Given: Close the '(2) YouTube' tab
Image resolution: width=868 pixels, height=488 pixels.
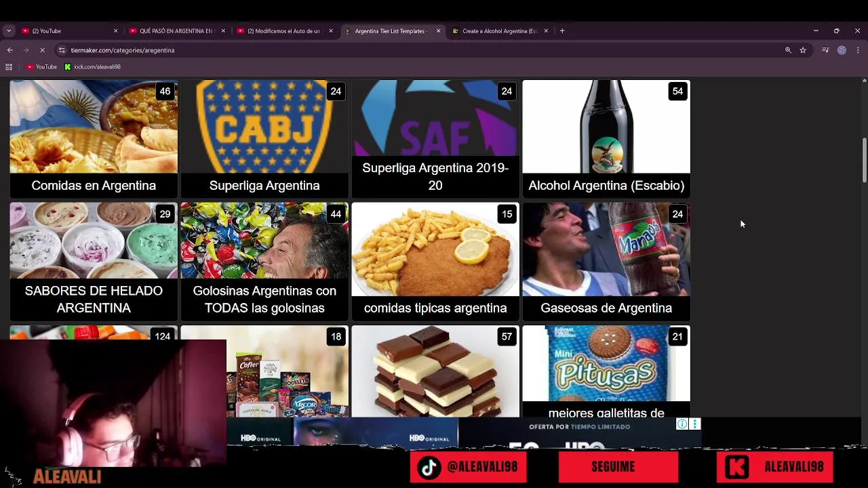Looking at the screenshot, I should [x=115, y=30].
